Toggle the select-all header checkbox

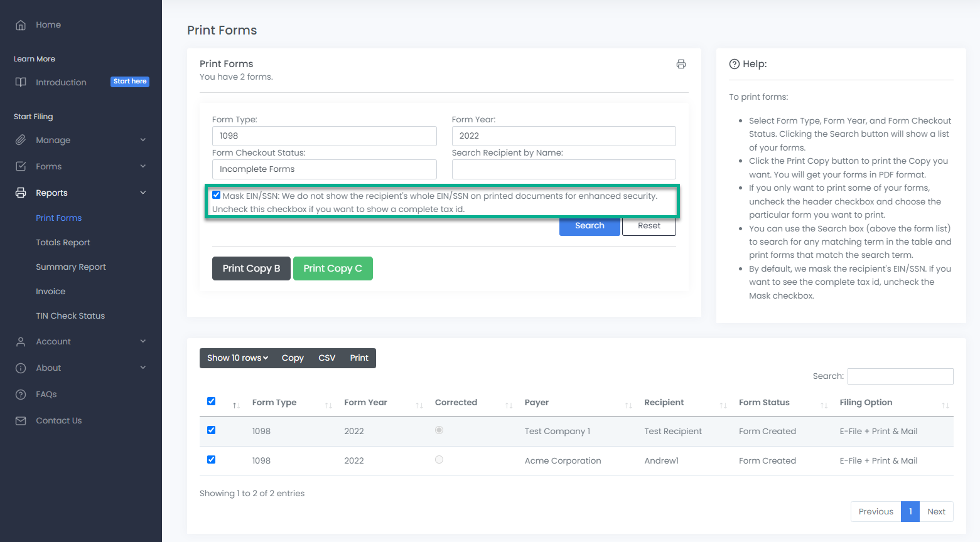(212, 401)
